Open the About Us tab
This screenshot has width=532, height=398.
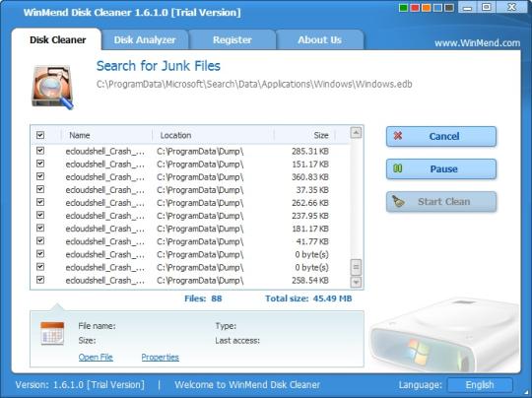pos(319,39)
